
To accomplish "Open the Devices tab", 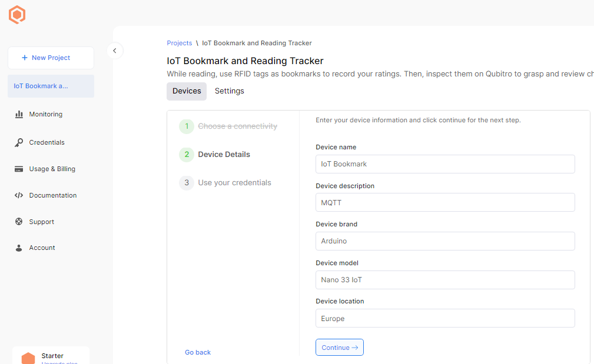I will click(x=187, y=91).
